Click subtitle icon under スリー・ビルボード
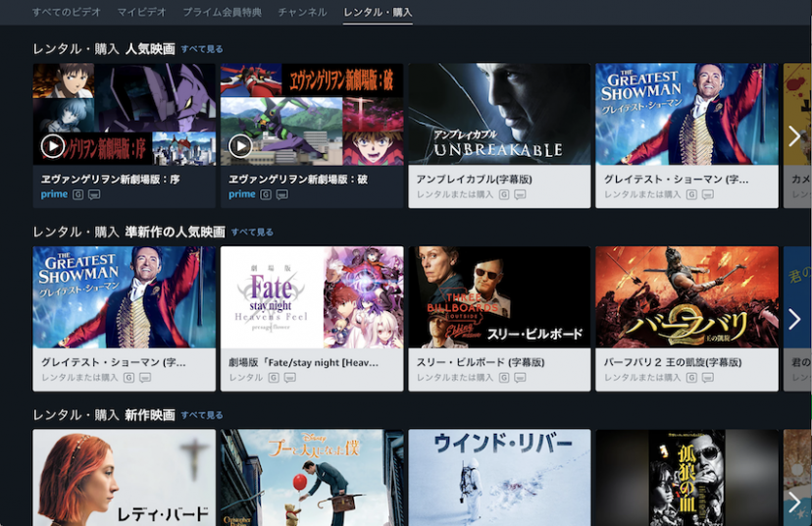Image resolution: width=812 pixels, height=526 pixels. click(x=520, y=378)
